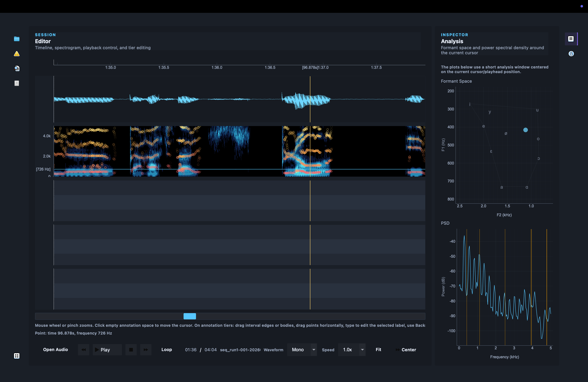Image resolution: width=588 pixels, height=382 pixels.
Task: Click the Editor panel title
Action: (x=43, y=41)
